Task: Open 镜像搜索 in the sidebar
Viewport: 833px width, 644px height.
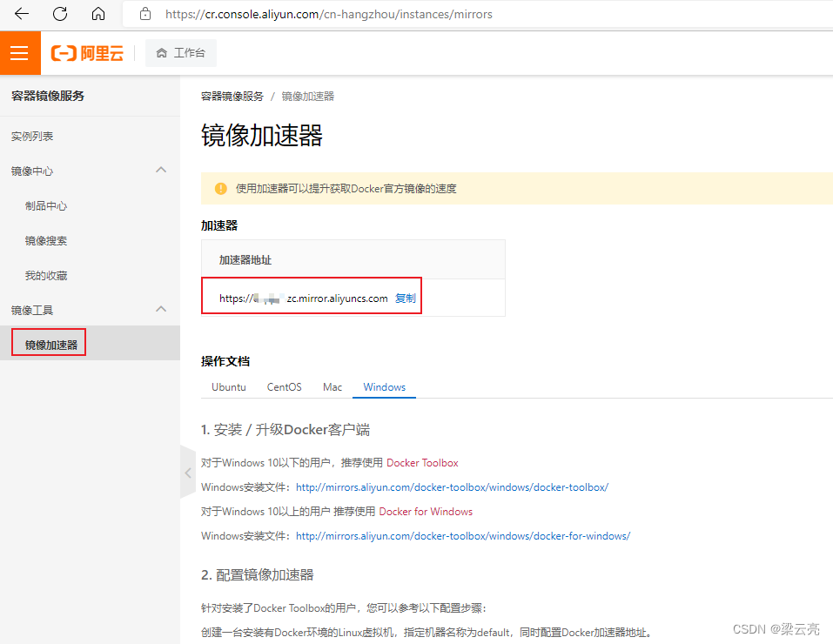Action: 46,241
